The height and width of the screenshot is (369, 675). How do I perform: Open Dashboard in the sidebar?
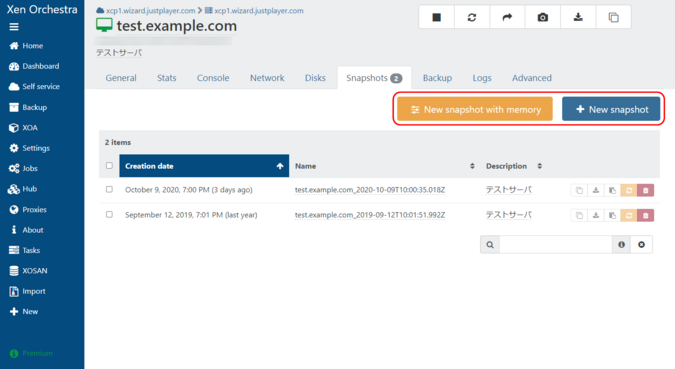(x=34, y=66)
